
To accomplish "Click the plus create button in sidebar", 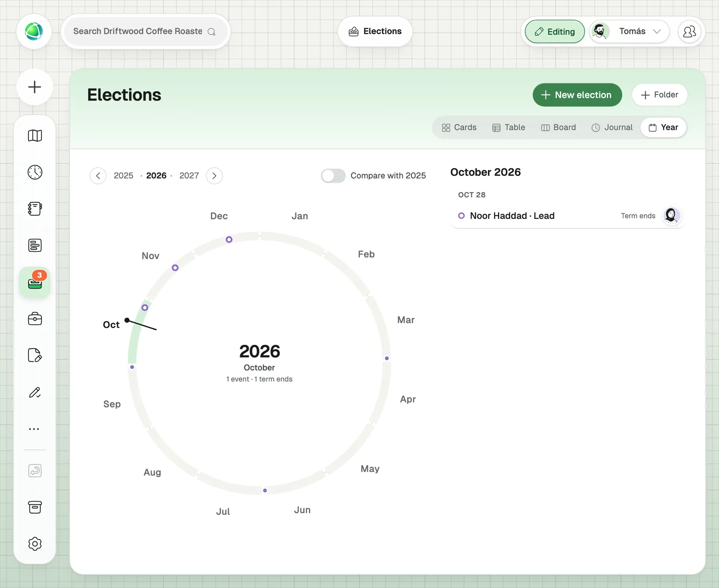I will [35, 87].
